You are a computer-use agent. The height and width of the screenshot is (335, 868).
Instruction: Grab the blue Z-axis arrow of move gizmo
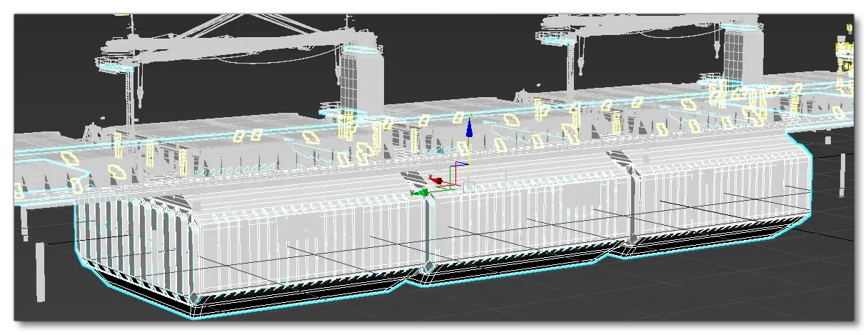469,127
